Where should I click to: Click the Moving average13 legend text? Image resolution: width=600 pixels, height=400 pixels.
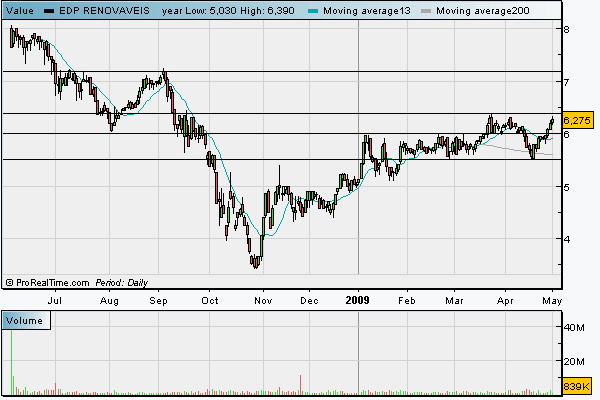coord(367,11)
